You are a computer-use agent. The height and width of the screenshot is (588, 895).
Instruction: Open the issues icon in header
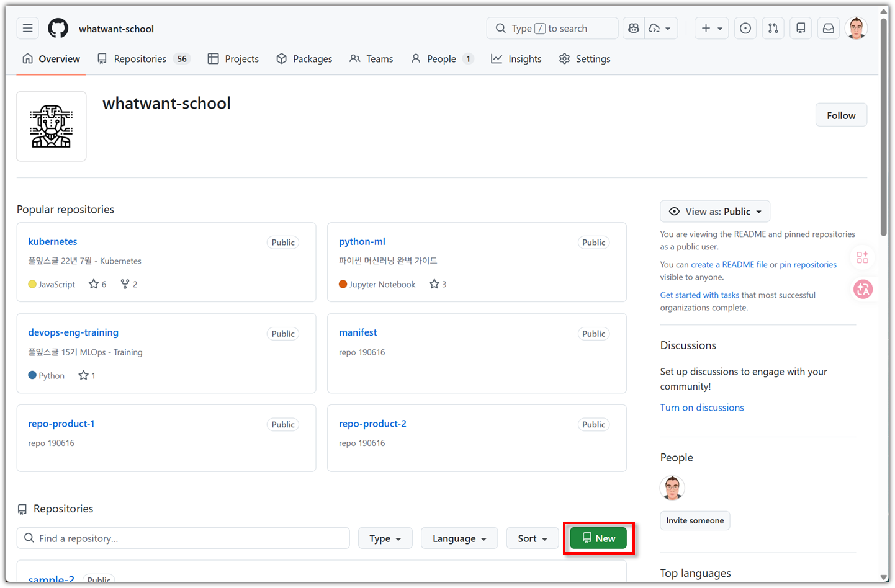click(745, 29)
